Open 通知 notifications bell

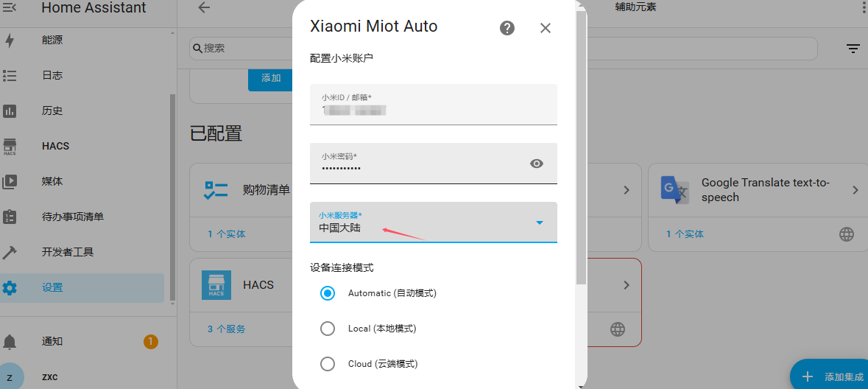click(10, 342)
